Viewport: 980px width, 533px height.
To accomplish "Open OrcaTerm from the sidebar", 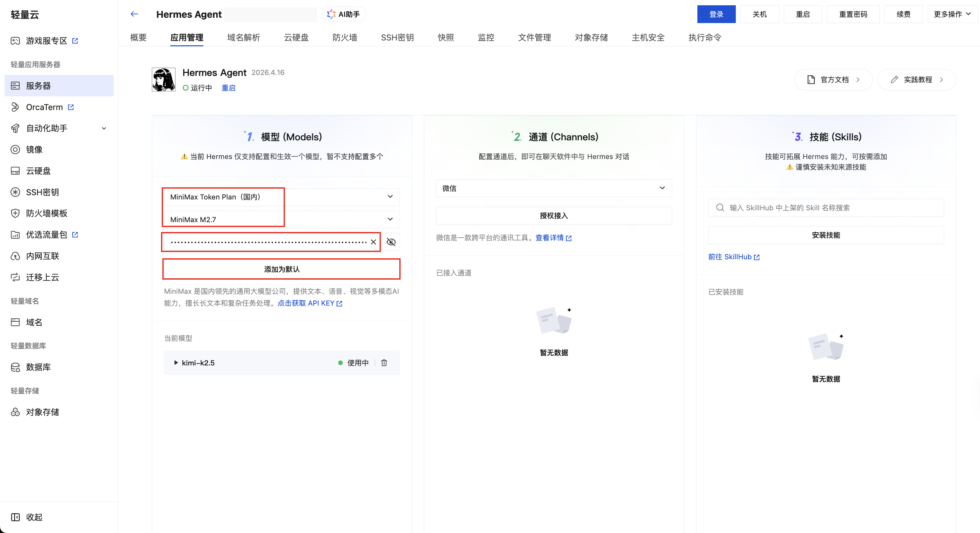I will [44, 107].
